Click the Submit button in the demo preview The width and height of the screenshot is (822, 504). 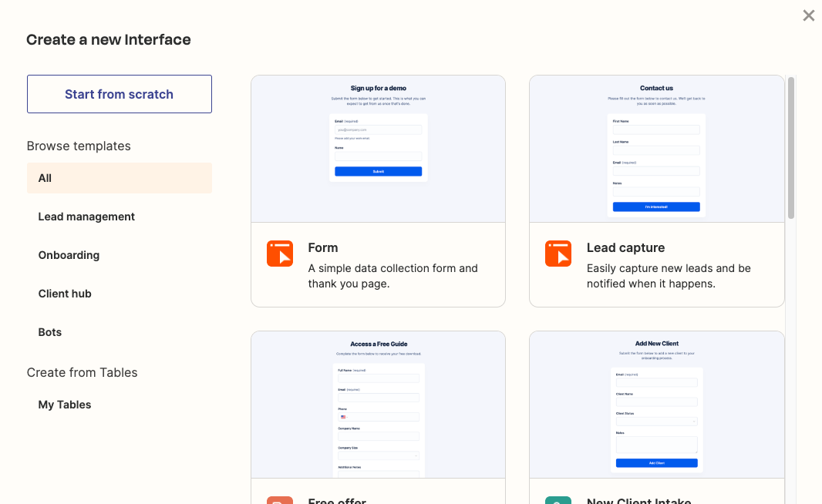coord(378,171)
